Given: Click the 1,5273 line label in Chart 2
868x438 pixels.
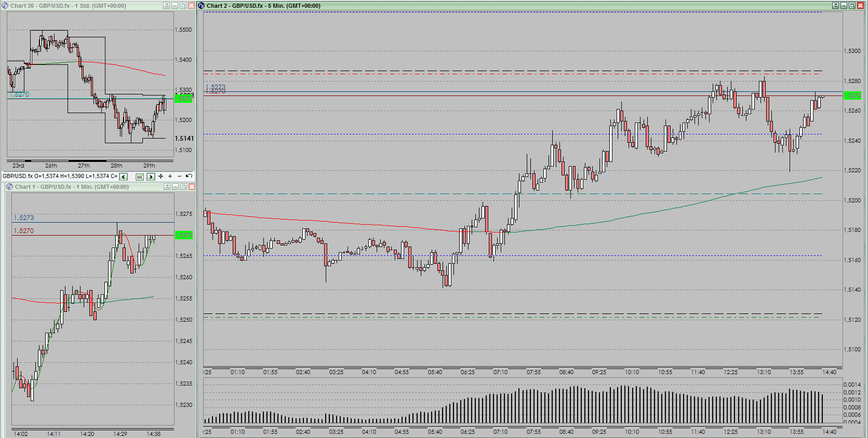Looking at the screenshot, I should point(216,87).
